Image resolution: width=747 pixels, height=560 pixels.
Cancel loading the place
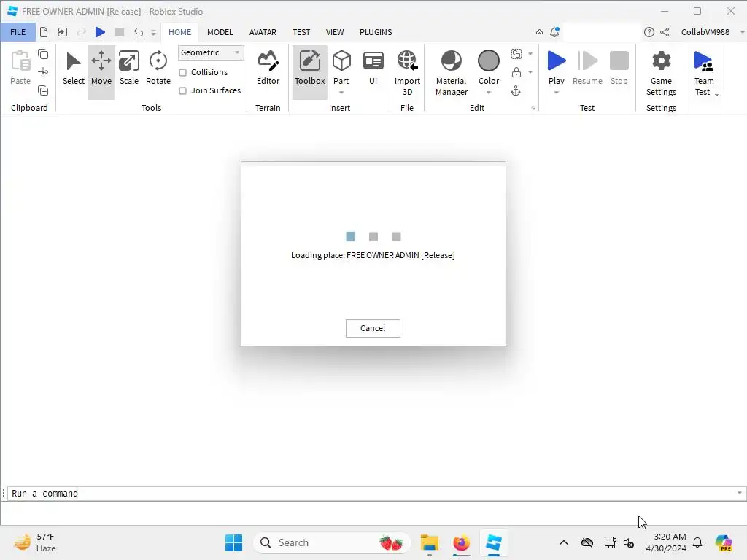pos(373,328)
